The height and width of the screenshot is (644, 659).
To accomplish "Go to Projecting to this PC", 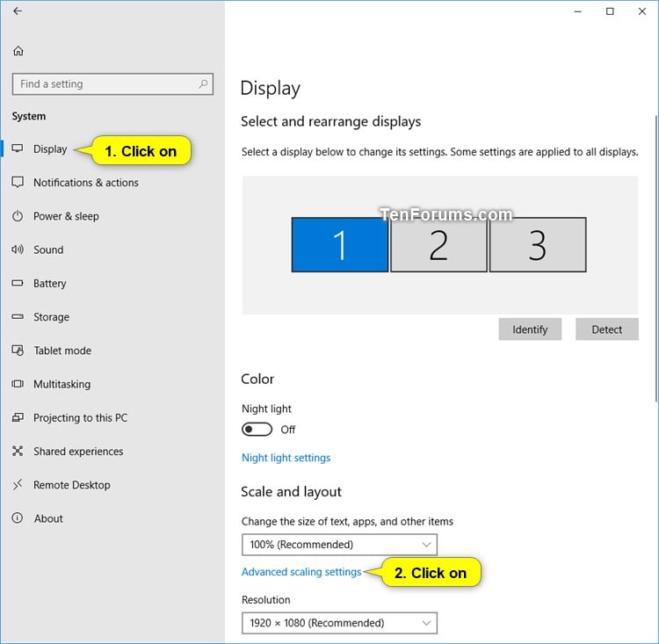I will (x=80, y=418).
